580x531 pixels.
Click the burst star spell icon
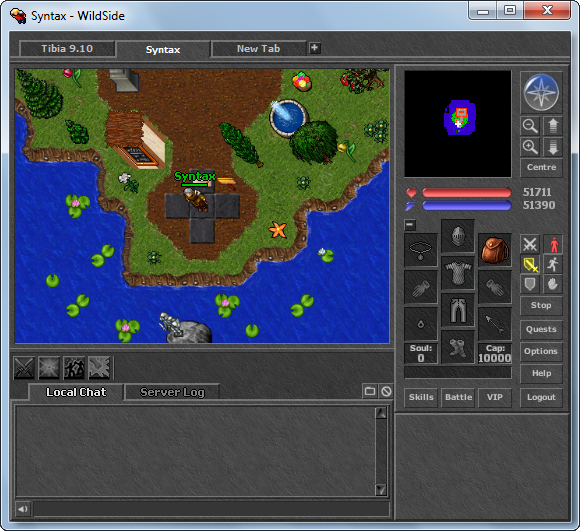pyautogui.click(x=49, y=368)
